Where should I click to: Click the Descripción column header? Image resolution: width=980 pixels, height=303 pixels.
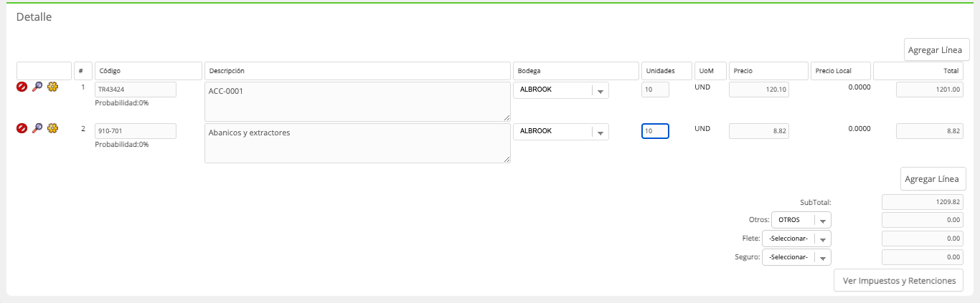[x=357, y=71]
